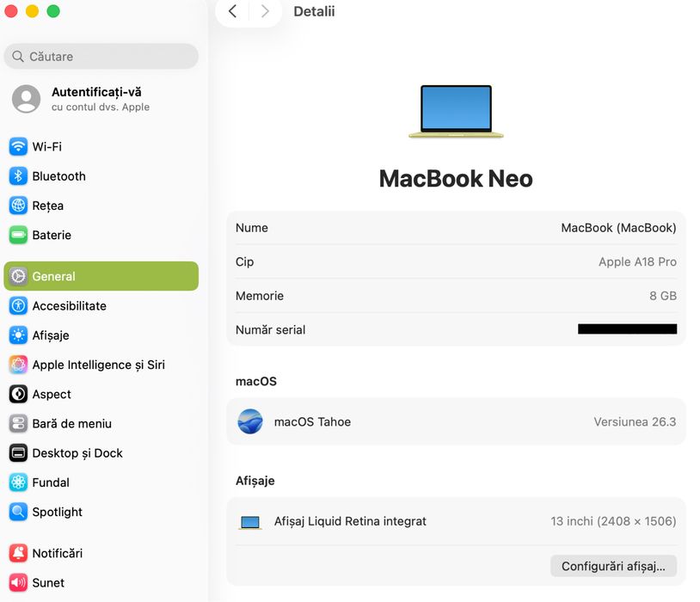Image resolution: width=700 pixels, height=602 pixels.
Task: Click cu contul dvs. Apple subtitle
Action: [x=101, y=107]
